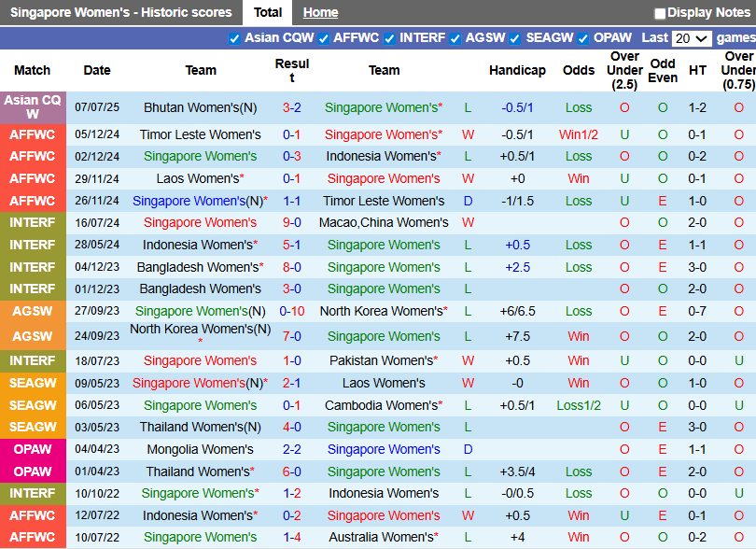This screenshot has height=549, width=756.
Task: Enable the Display Notes checkbox
Action: [x=660, y=13]
